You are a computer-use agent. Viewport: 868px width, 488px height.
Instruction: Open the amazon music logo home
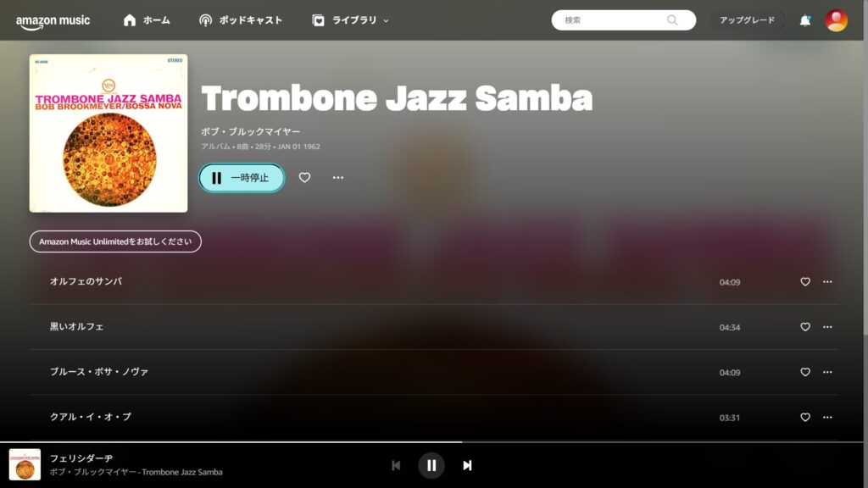(53, 21)
